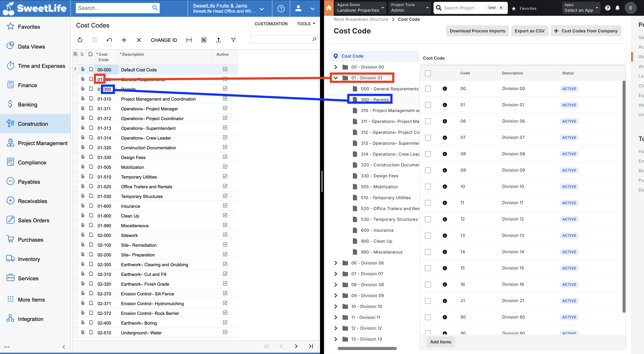
Task: Click the search magnifier in SweetLife search box
Action: click(155, 8)
